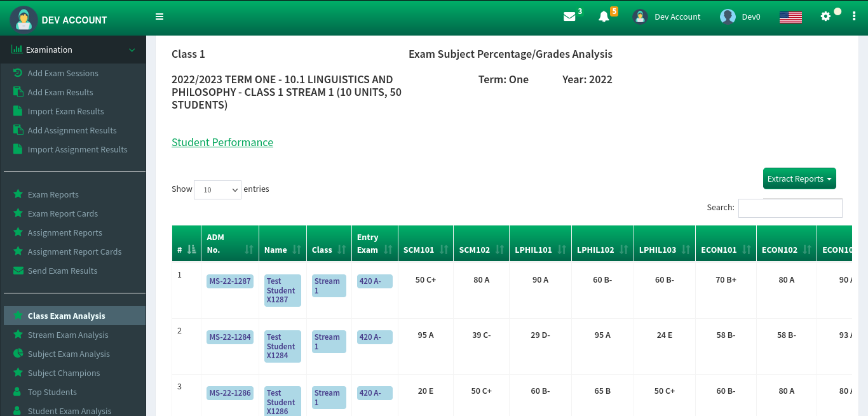Click the Dev0 user avatar icon
Viewport: 868px width, 416px height.
point(728,17)
